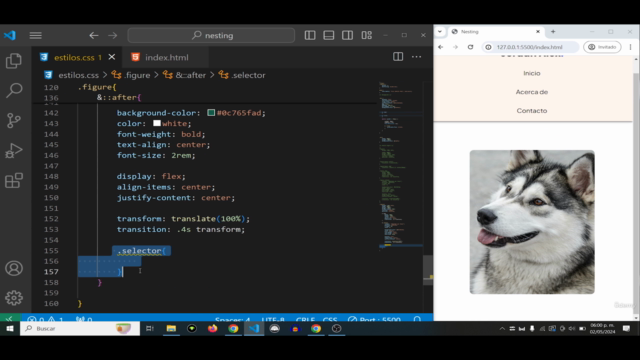Open the color picker swatch for #0c765fad
The image size is (640, 360).
[x=211, y=113]
